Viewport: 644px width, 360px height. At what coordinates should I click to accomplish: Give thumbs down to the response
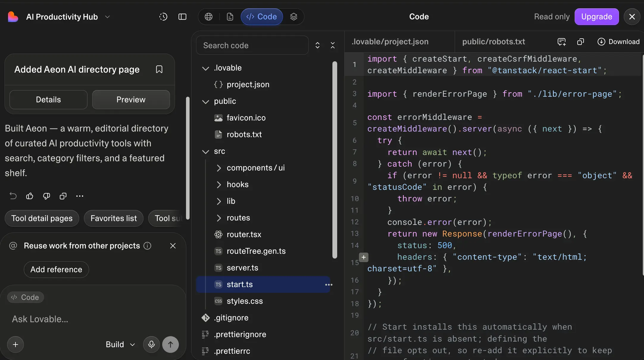(x=46, y=196)
